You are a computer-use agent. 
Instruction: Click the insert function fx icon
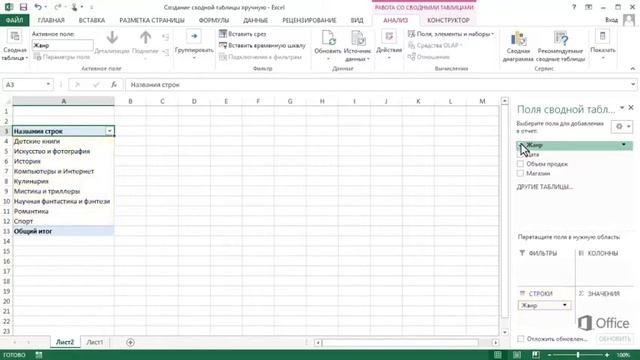(114, 84)
